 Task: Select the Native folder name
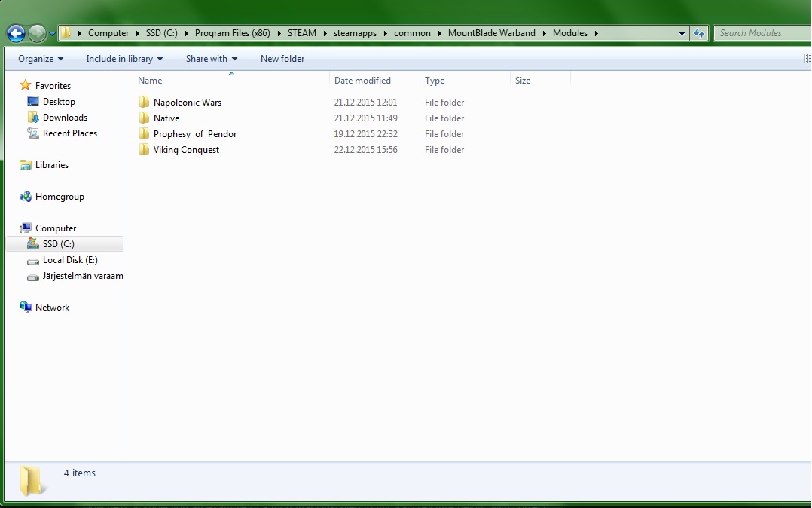pos(166,118)
